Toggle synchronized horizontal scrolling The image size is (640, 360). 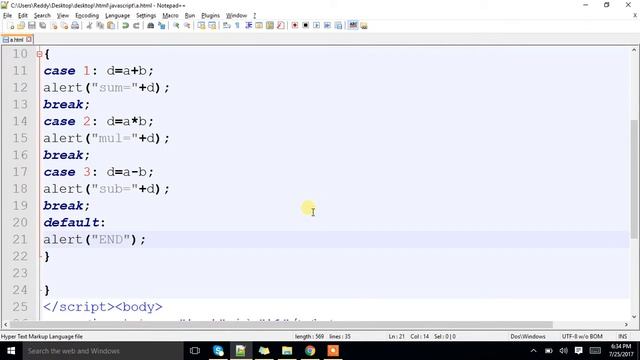point(212,26)
